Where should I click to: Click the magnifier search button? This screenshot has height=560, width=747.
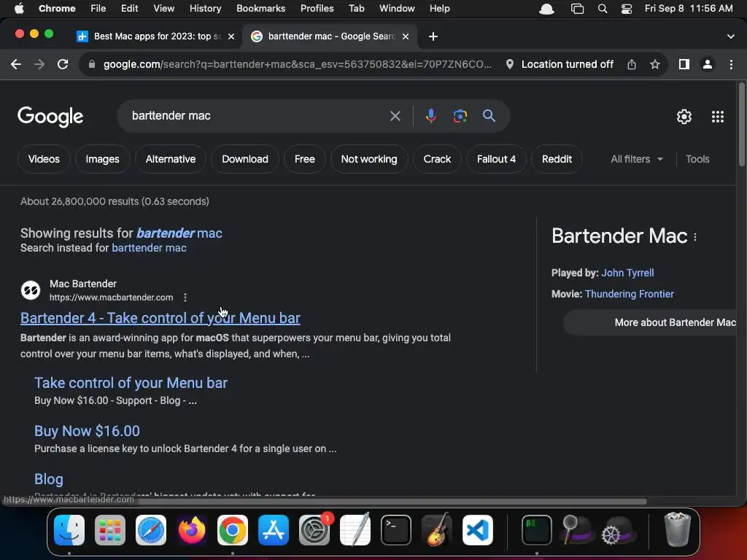click(x=489, y=116)
